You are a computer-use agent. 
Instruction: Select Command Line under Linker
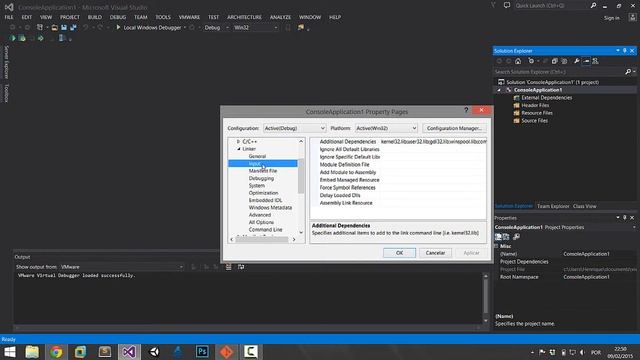click(265, 230)
